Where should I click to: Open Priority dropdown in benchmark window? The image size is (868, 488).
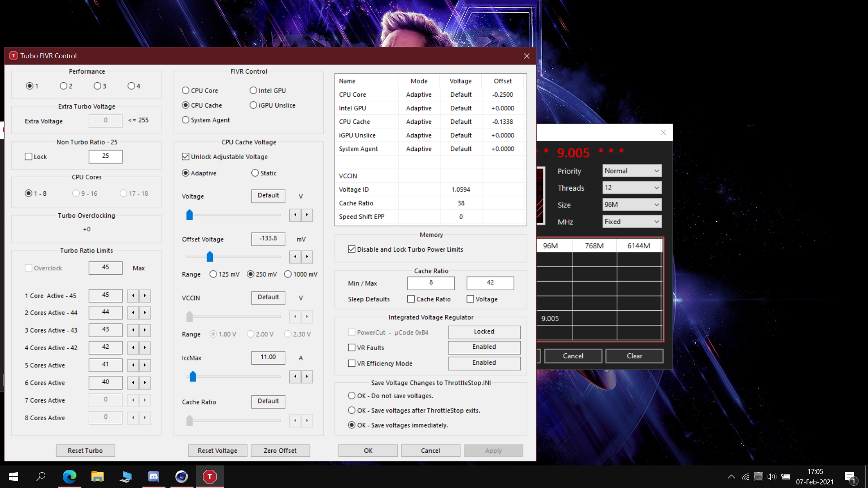[x=632, y=171]
